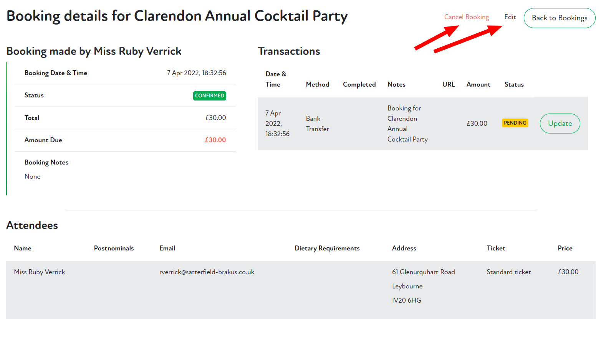Click the Price column header

(x=565, y=248)
